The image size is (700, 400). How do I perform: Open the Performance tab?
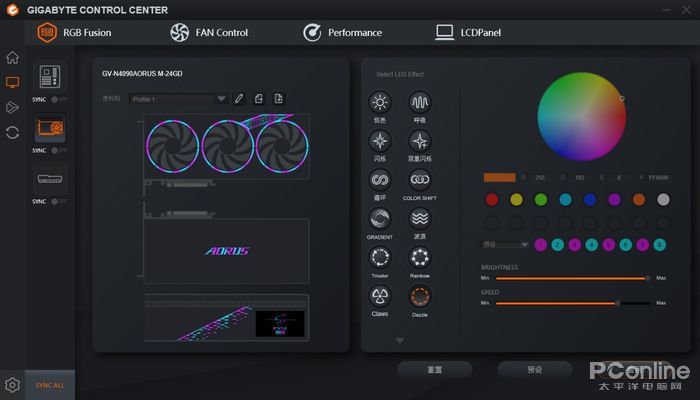(x=342, y=33)
